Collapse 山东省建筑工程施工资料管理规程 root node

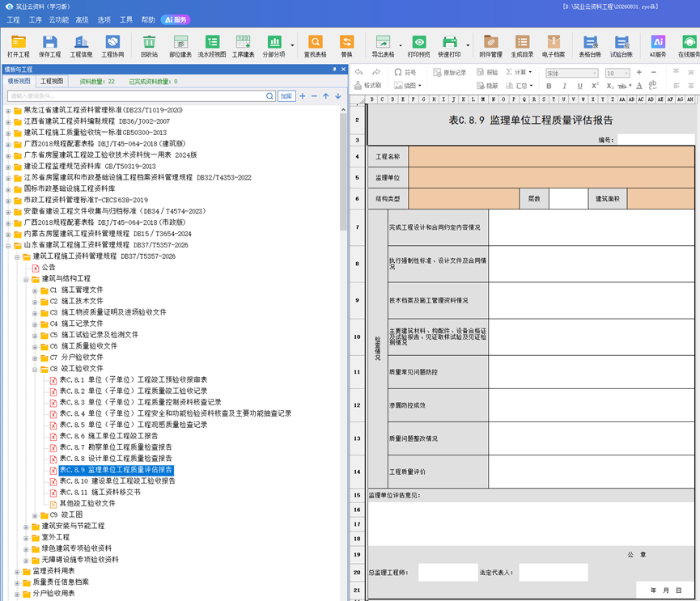pos(8,246)
